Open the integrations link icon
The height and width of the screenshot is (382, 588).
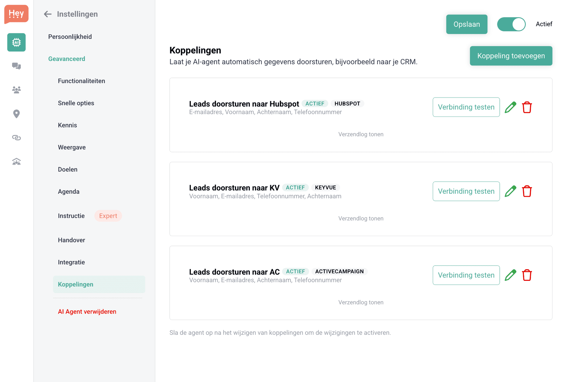pos(16,138)
